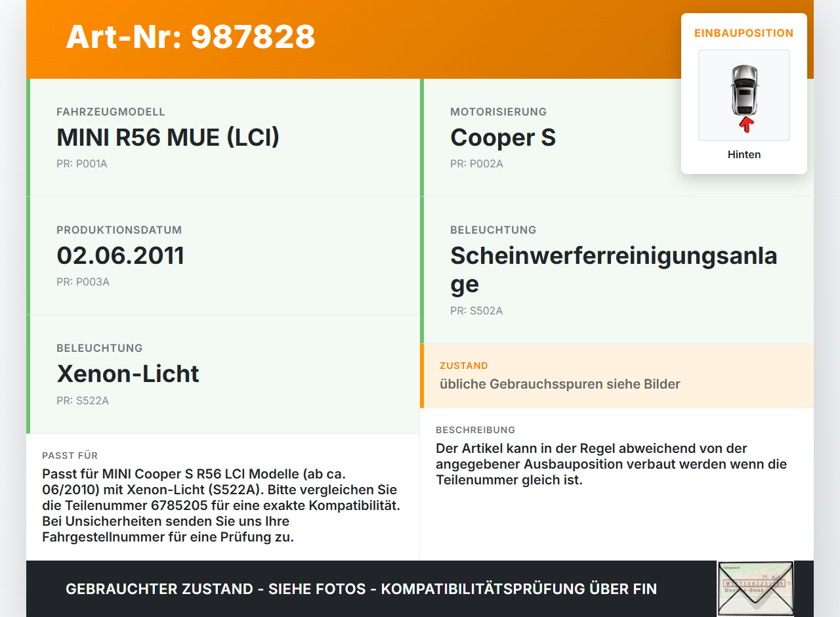Switch to the BELEUCHTUNG section
Screen dimensions: 840x617
pos(100,348)
